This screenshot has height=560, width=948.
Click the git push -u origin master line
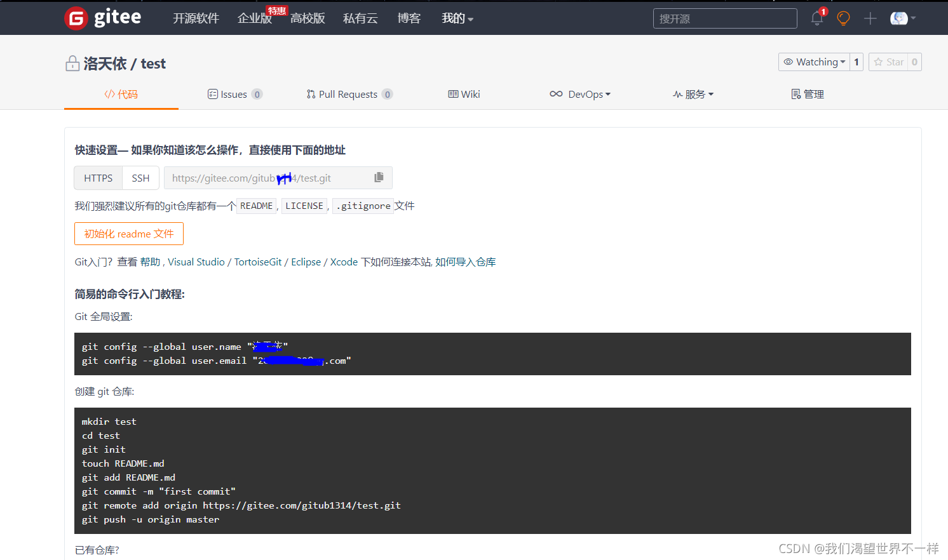151,519
